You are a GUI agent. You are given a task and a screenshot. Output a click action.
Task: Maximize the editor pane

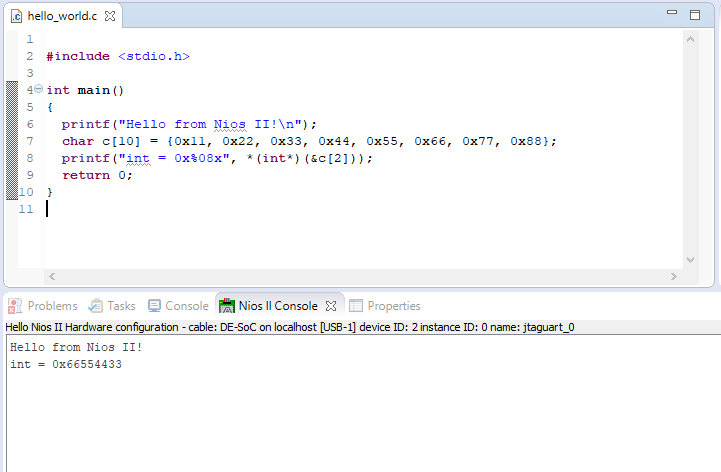coord(695,15)
